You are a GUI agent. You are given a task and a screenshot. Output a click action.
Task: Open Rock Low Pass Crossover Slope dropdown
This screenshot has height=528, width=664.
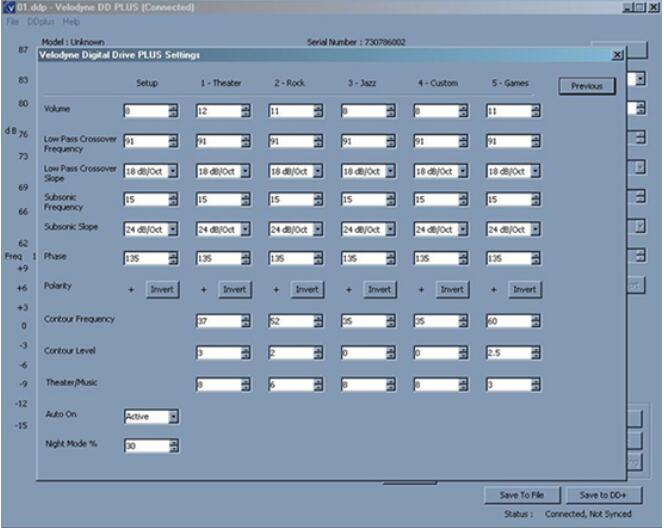(x=318, y=171)
